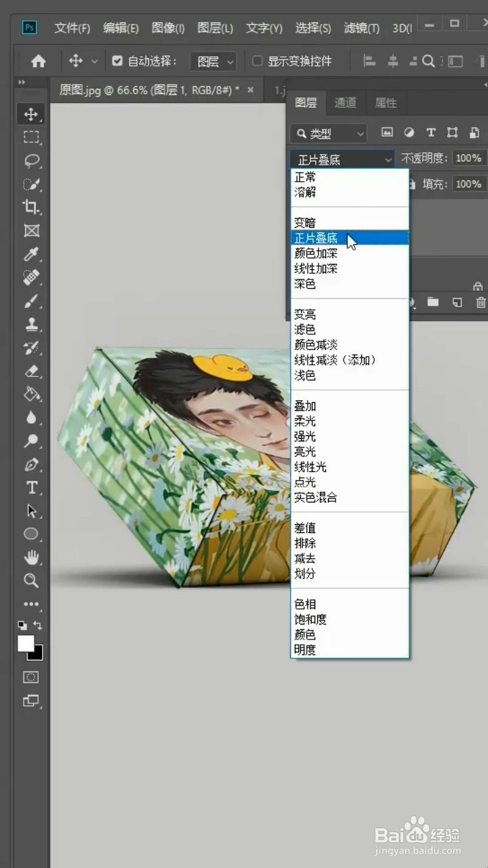
Task: Select the Crop tool
Action: click(x=31, y=207)
